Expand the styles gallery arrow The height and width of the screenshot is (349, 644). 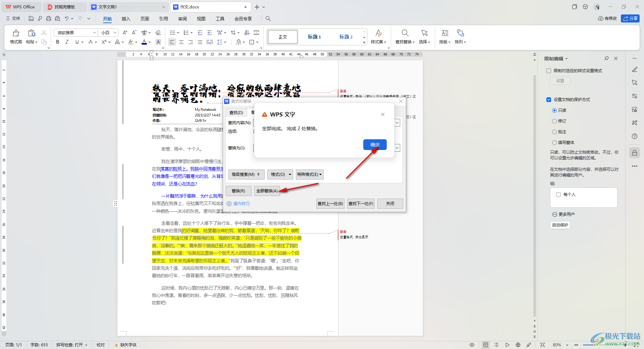[364, 43]
